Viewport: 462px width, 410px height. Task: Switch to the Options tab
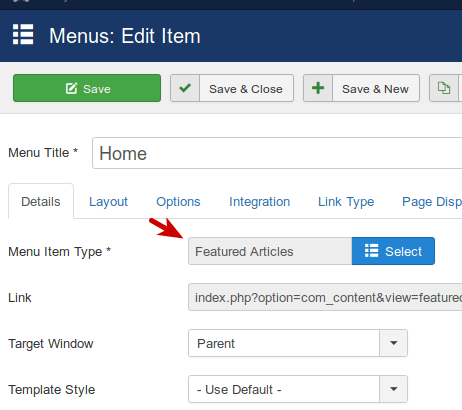click(x=178, y=201)
